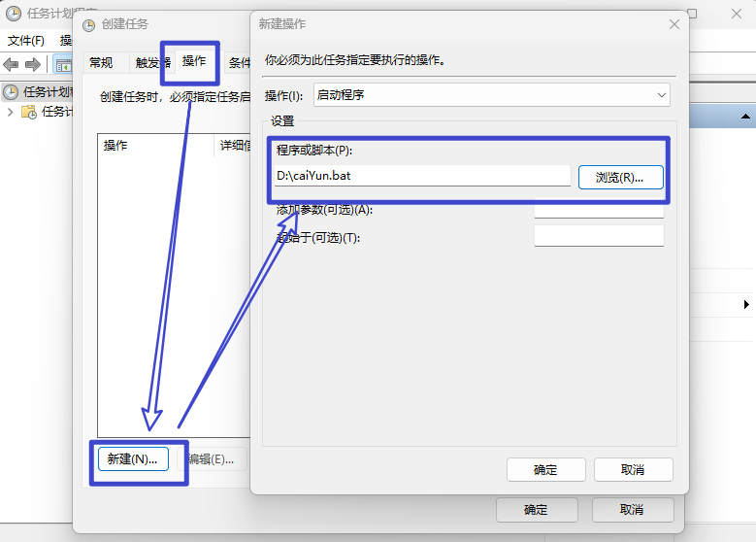The width and height of the screenshot is (756, 542).
Task: Click the task scheduler library folder icon
Action: (29, 112)
